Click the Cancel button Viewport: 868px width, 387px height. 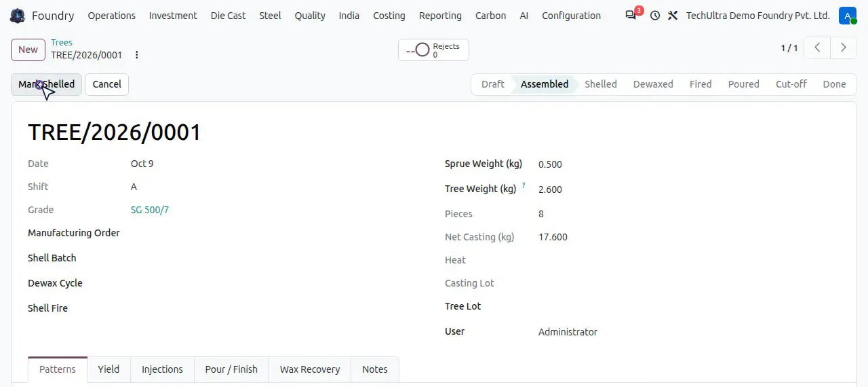[106, 84]
